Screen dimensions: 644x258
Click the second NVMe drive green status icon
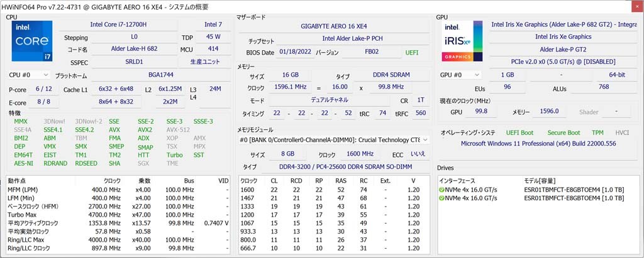point(442,198)
